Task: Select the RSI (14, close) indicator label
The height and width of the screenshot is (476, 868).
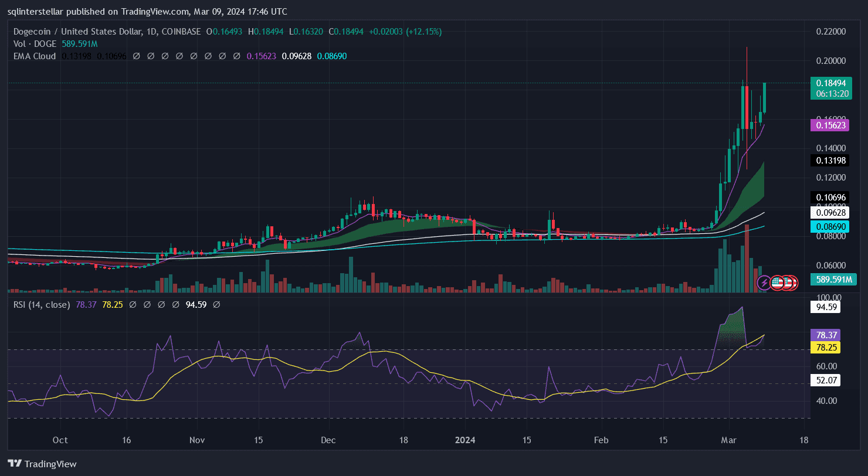Action: point(42,305)
